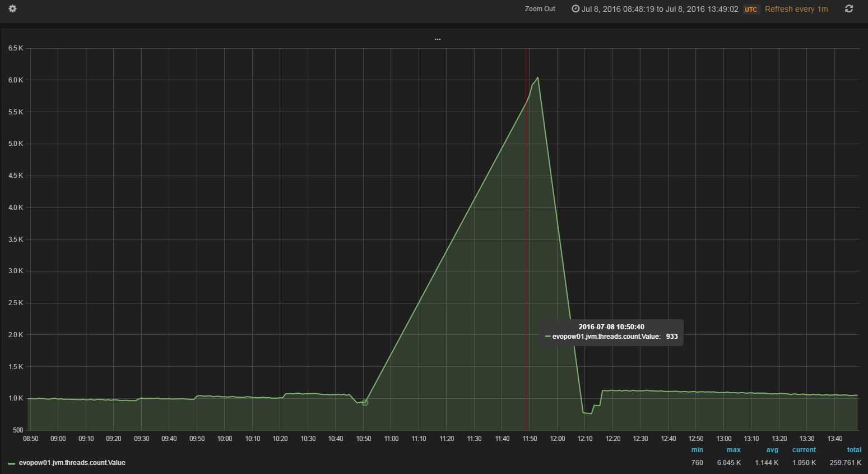
Task: Sort legend by avg column
Action: pos(772,450)
